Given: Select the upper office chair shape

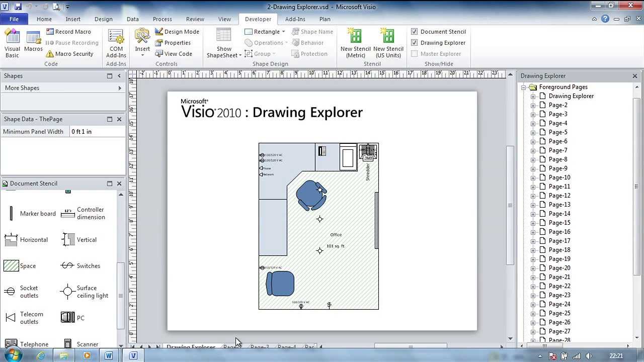Looking at the screenshot, I should click(311, 195).
